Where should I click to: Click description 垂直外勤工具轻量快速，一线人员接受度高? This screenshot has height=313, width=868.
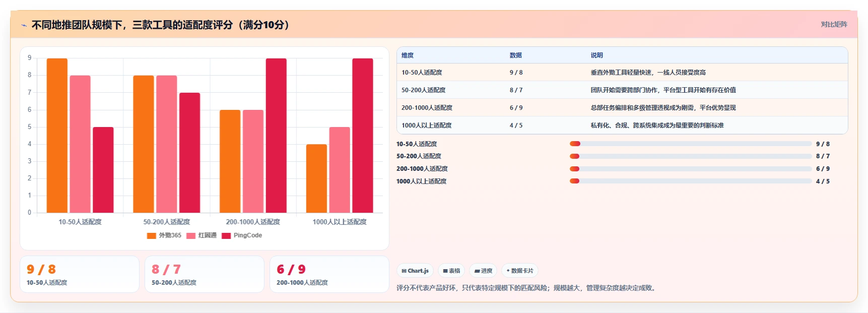click(x=648, y=73)
